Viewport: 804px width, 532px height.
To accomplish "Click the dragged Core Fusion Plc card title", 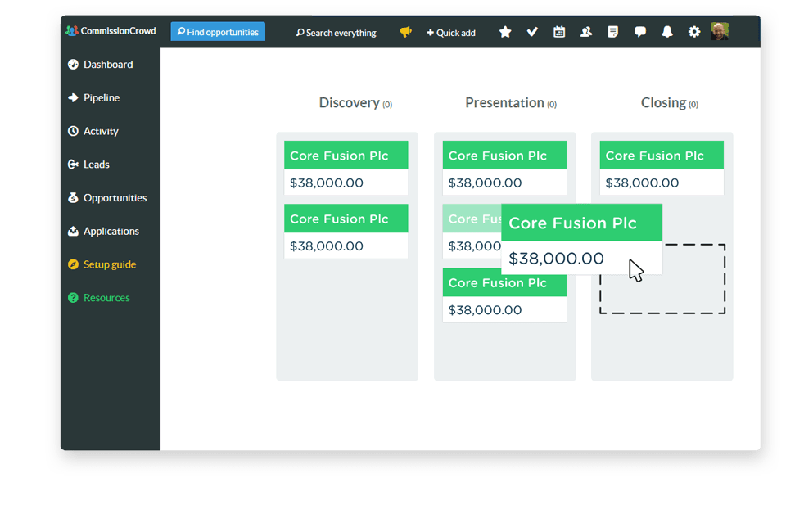I will tap(573, 223).
